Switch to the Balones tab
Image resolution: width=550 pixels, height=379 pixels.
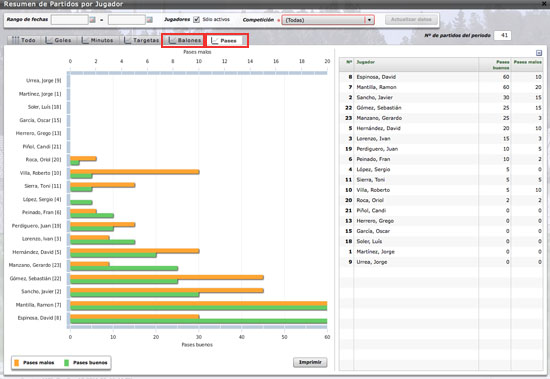(x=183, y=40)
